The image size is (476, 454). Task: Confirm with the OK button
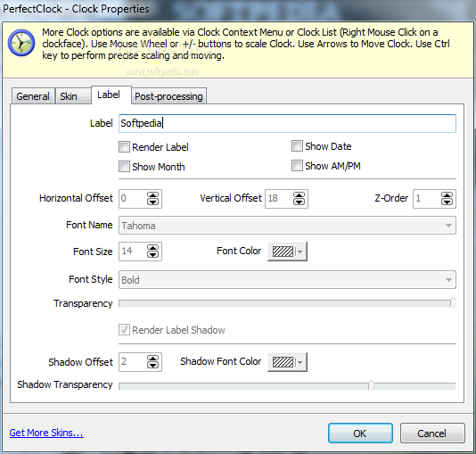point(360,433)
